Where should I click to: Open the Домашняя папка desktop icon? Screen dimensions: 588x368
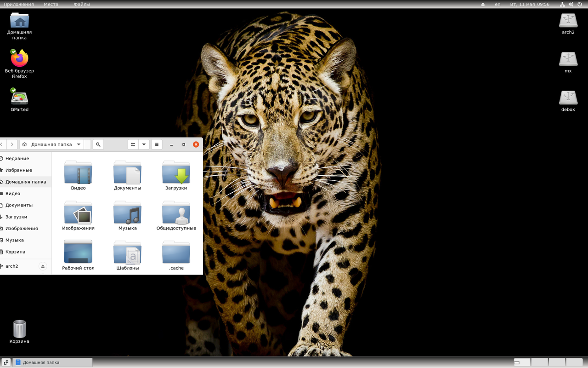19,26
